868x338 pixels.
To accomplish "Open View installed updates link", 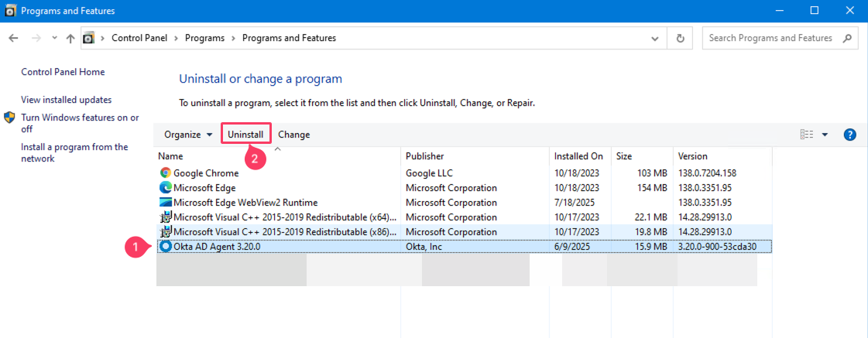I will pos(67,100).
